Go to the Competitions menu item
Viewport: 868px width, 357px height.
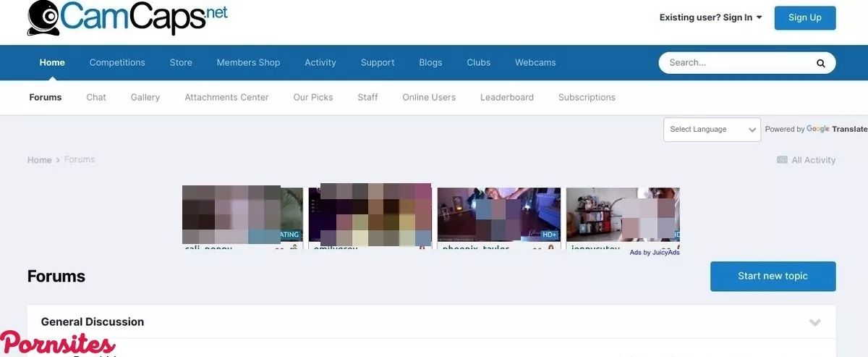(x=117, y=62)
